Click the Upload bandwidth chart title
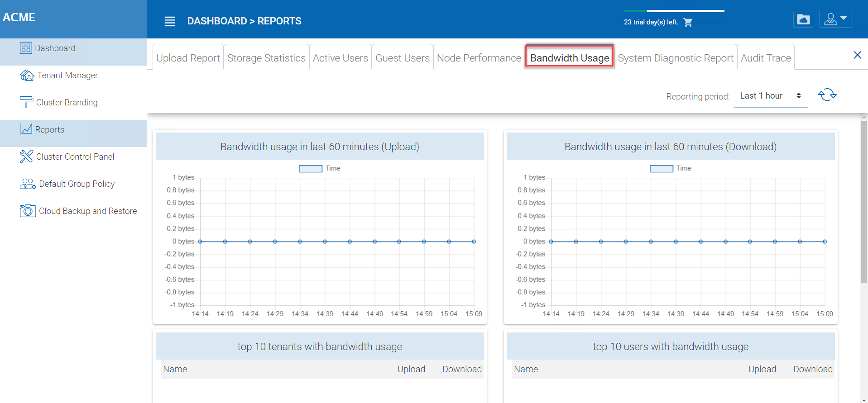868x403 pixels. [x=320, y=147]
